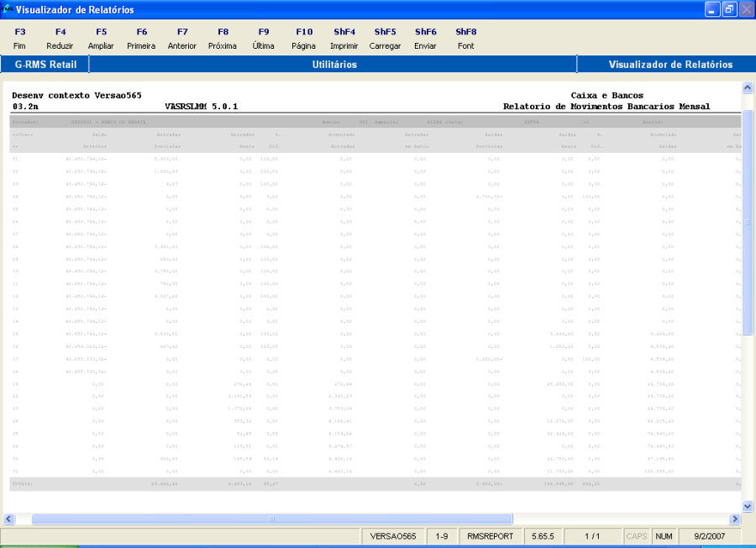
Task: Jump to the last page with Última
Action: (263, 38)
